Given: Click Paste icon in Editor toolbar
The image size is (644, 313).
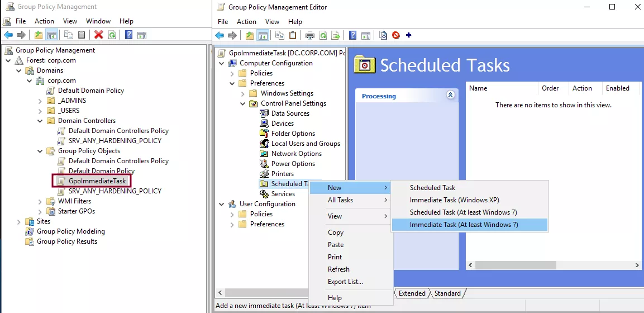Looking at the screenshot, I should tap(293, 35).
